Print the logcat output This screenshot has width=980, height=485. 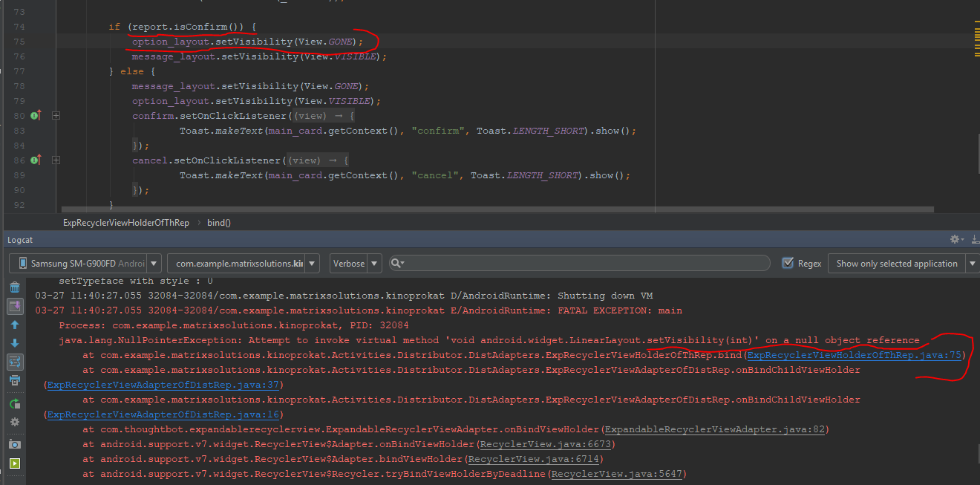(14, 380)
